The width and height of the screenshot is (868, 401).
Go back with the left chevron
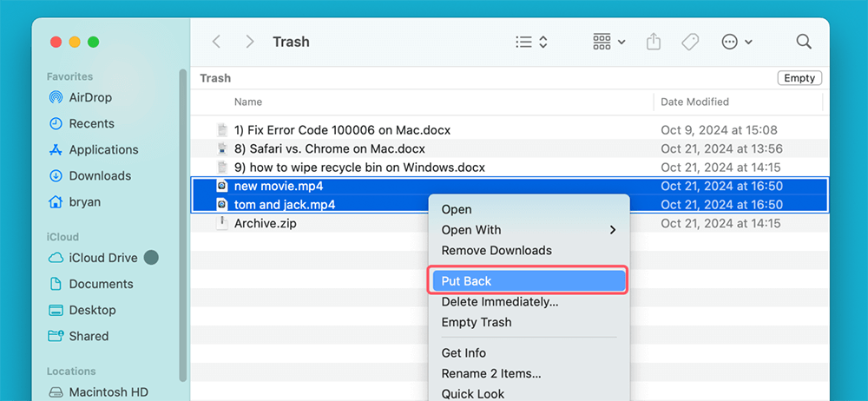[216, 42]
